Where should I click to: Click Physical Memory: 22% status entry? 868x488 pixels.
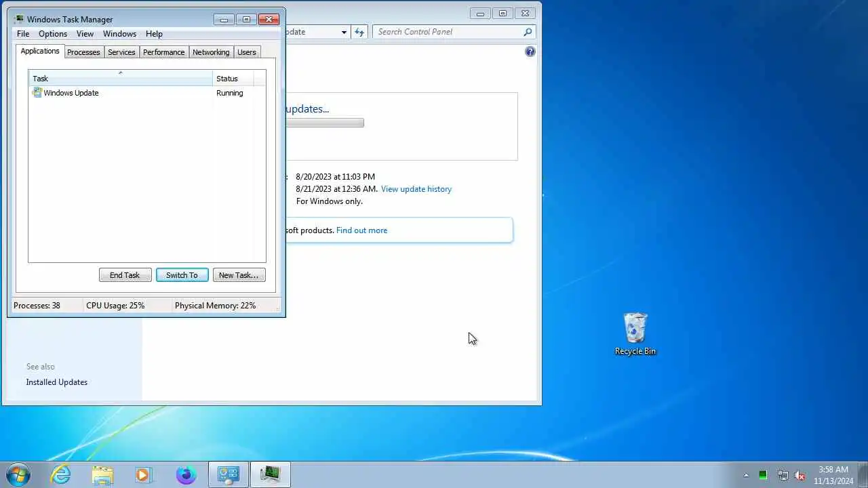215,306
